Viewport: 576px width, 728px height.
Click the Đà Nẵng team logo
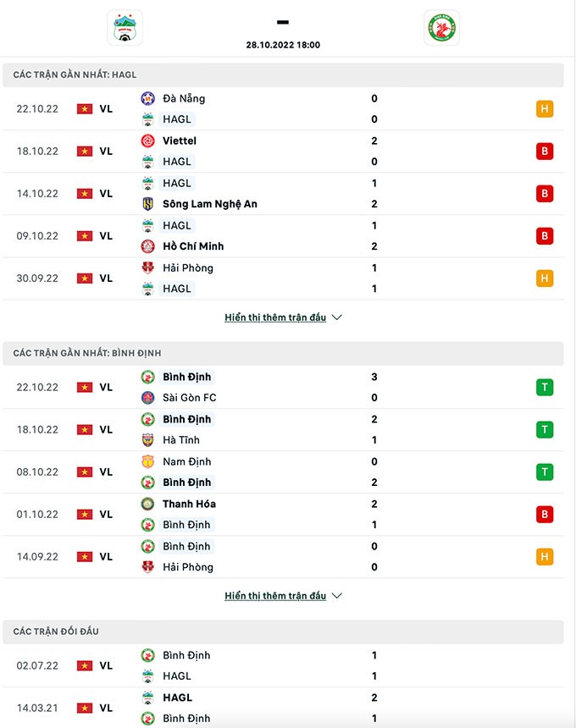click(148, 98)
